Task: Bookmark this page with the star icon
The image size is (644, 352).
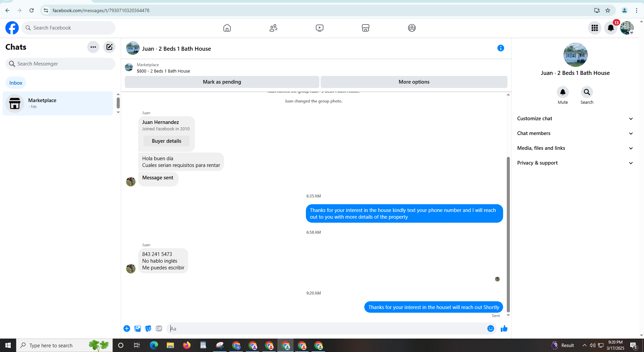Action: 608,10
